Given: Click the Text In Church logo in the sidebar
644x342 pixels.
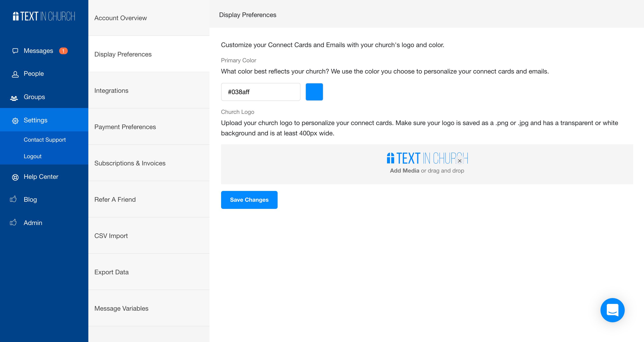Looking at the screenshot, I should pyautogui.click(x=44, y=16).
